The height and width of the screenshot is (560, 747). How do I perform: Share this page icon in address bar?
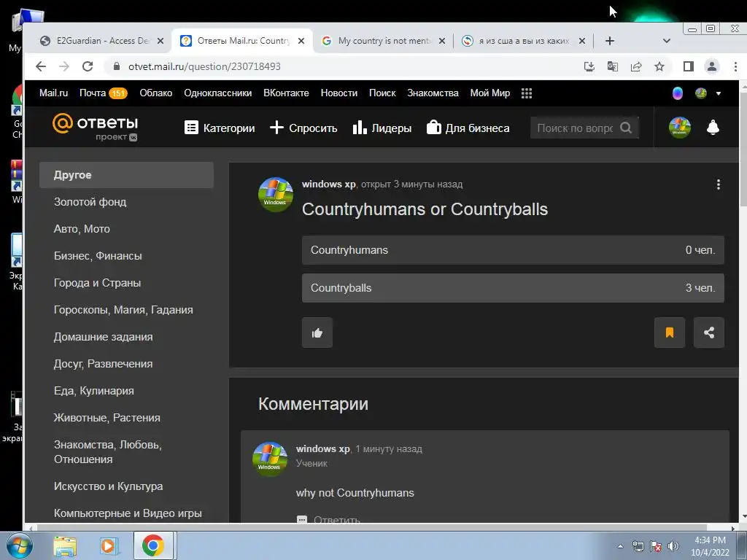(x=636, y=66)
